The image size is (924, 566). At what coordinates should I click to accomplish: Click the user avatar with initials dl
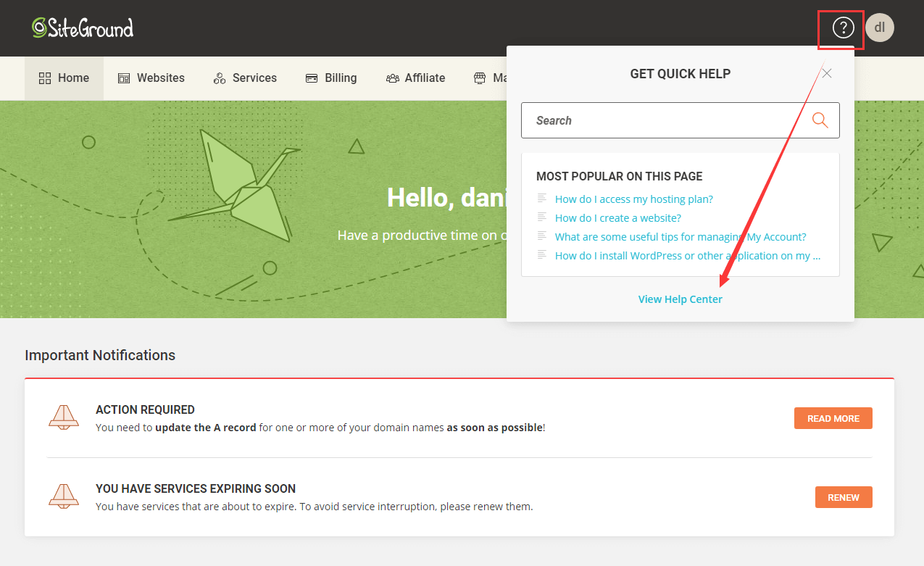(879, 28)
